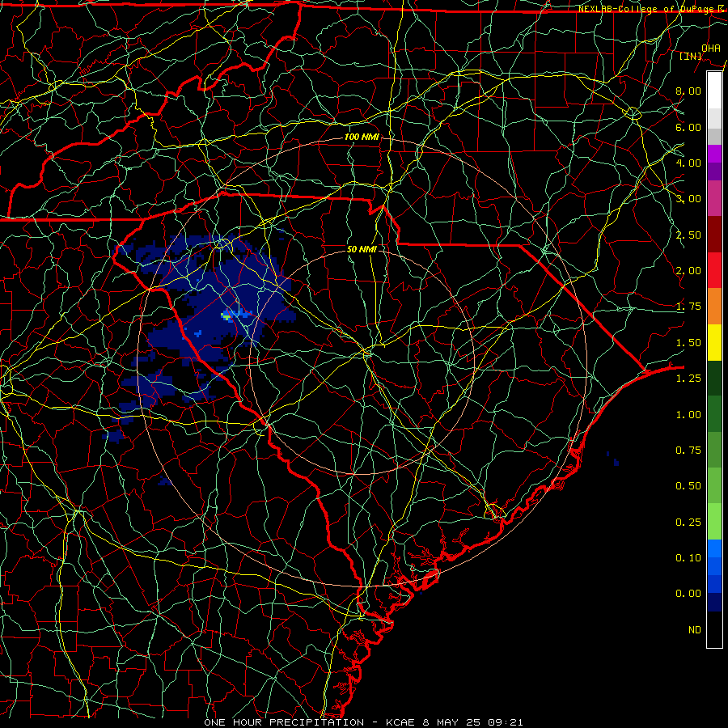Click the "100 NMI" range ring label
The width and height of the screenshot is (728, 728).
pyautogui.click(x=362, y=137)
